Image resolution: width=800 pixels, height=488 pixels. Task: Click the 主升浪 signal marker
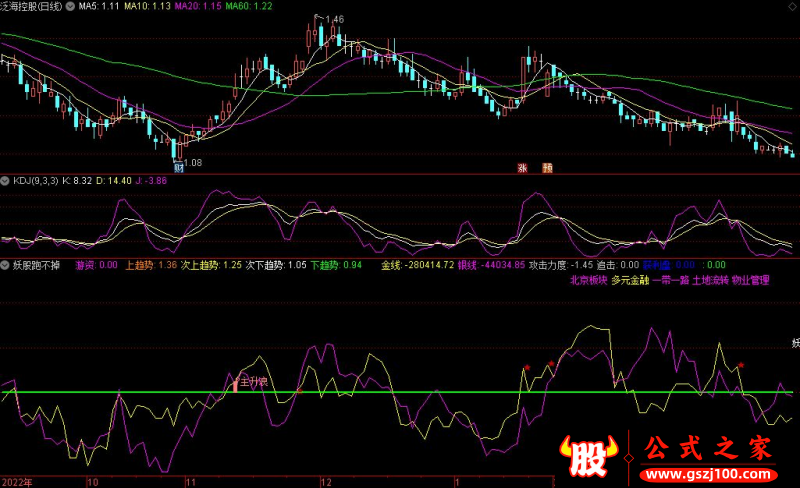pyautogui.click(x=252, y=382)
